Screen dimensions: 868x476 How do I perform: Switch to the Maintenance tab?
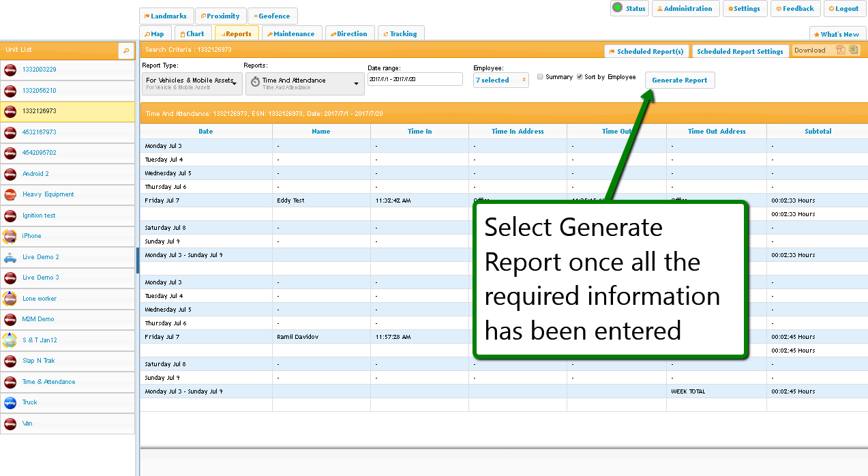(x=290, y=33)
